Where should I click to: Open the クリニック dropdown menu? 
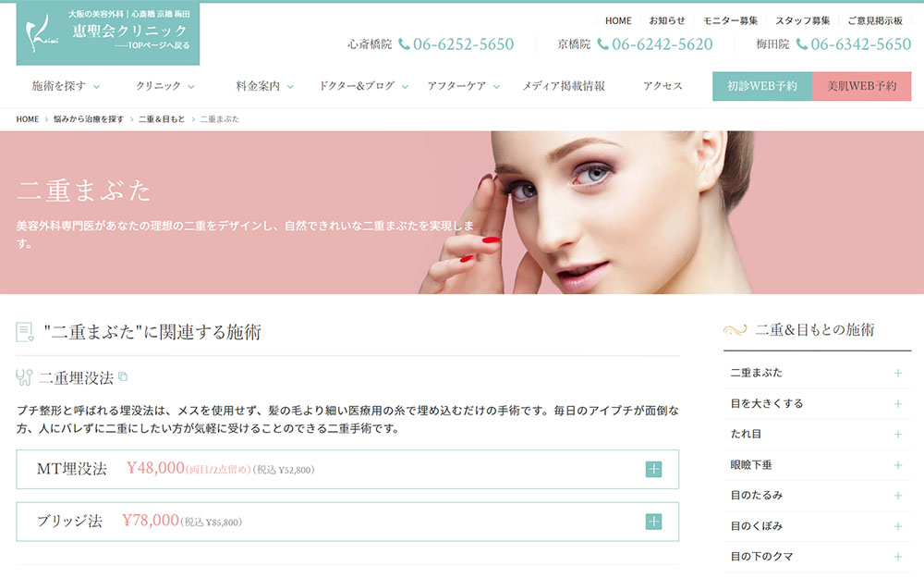165,86
